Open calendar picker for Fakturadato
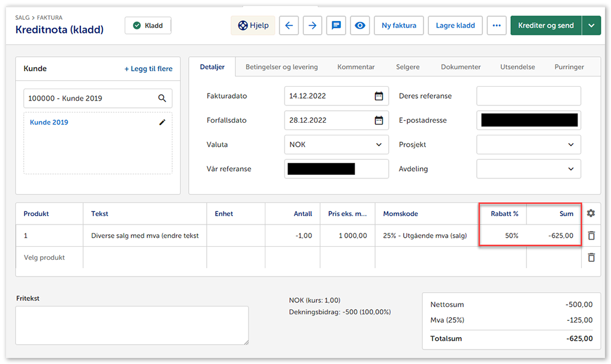611x364 pixels. point(379,96)
